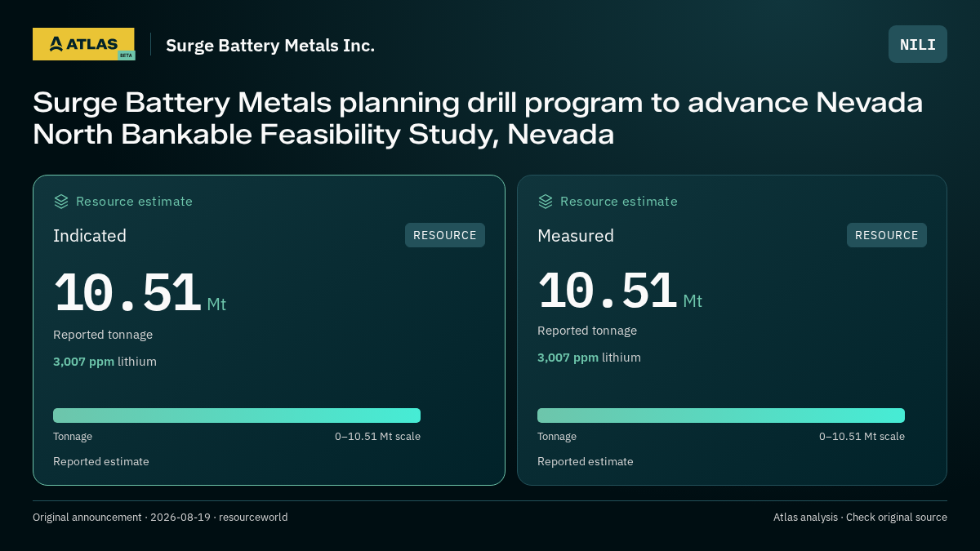Viewport: 980px width, 551px height.
Task: Click the NILI ticker badge
Action: point(918,44)
